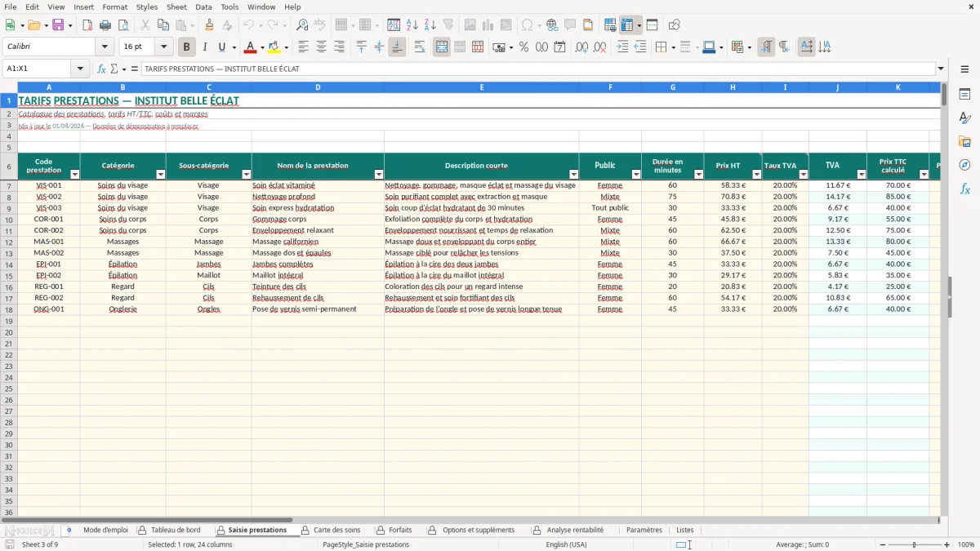The height and width of the screenshot is (551, 980).
Task: Save the document using the Save icon
Action: 58,25
